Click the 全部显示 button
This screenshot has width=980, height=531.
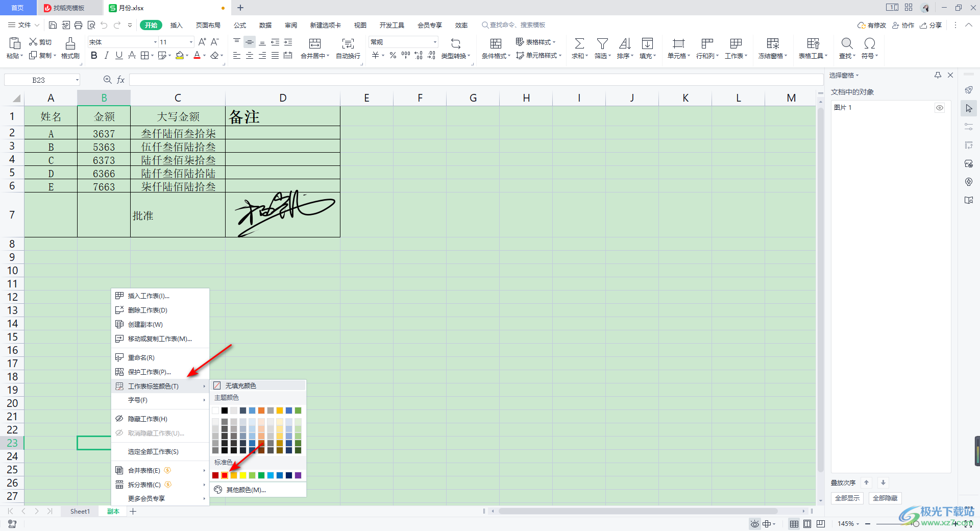pyautogui.click(x=847, y=498)
